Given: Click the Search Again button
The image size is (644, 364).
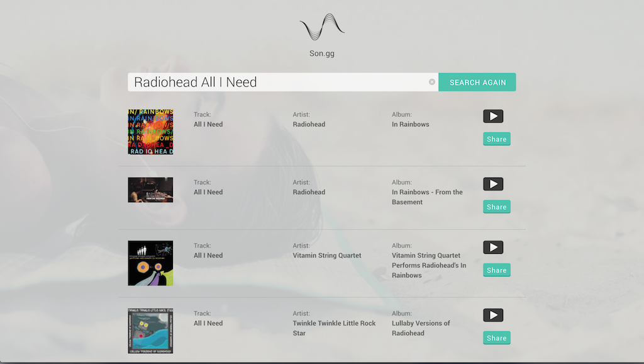Looking at the screenshot, I should (477, 82).
